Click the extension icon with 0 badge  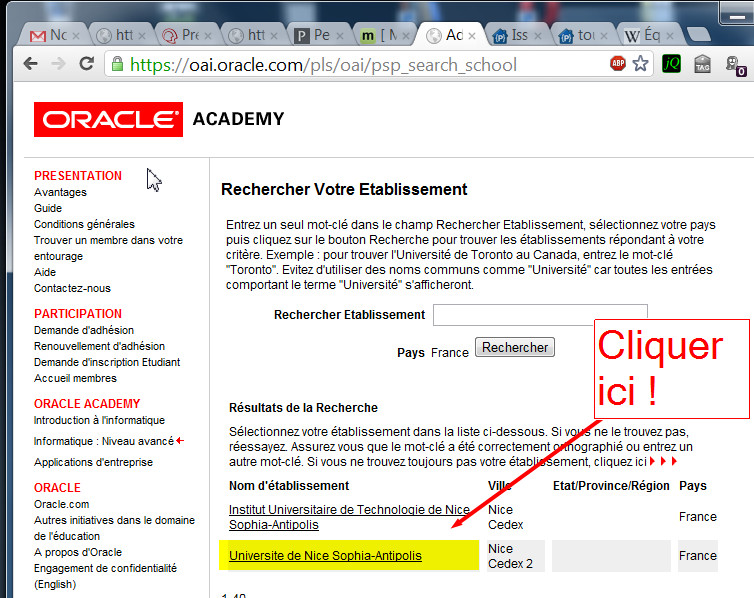click(x=735, y=65)
